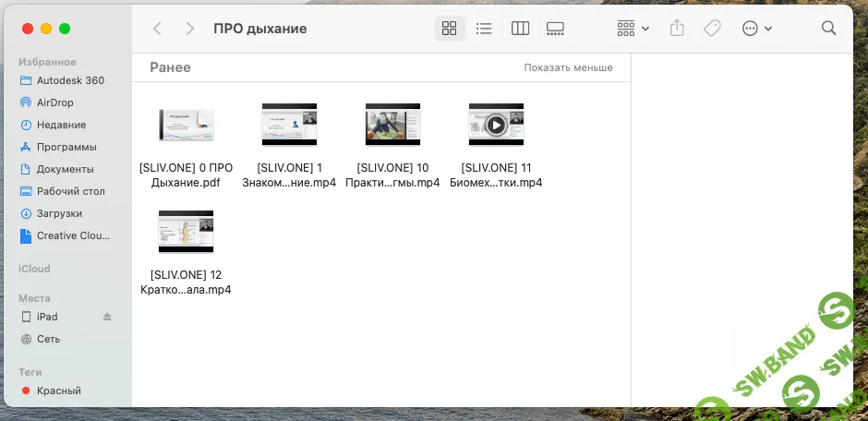Go forward with the right chevron

point(190,29)
